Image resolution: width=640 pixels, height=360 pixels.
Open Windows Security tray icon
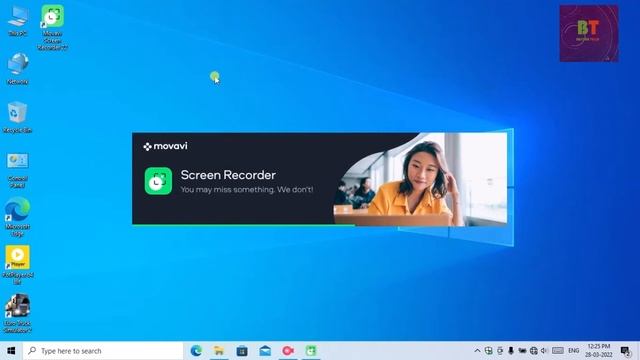(x=488, y=351)
